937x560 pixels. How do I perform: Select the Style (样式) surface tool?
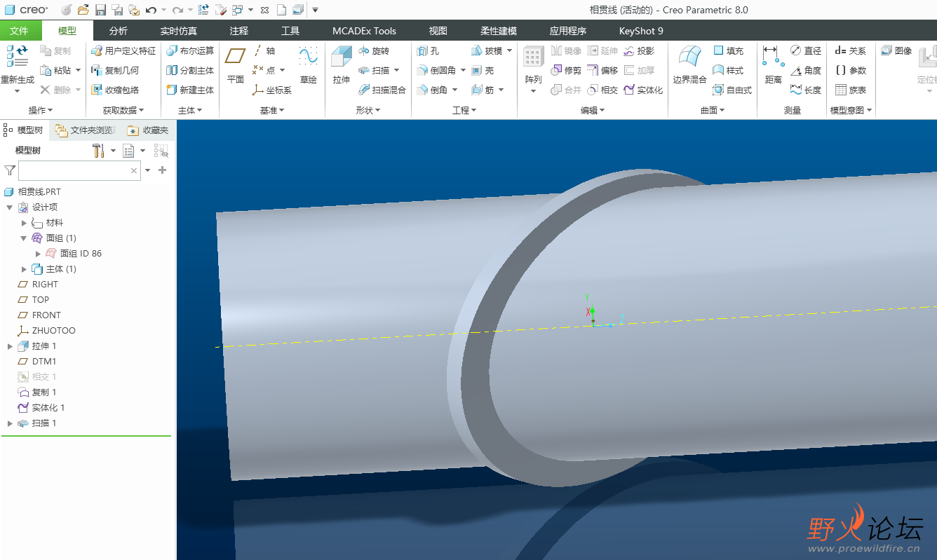728,71
